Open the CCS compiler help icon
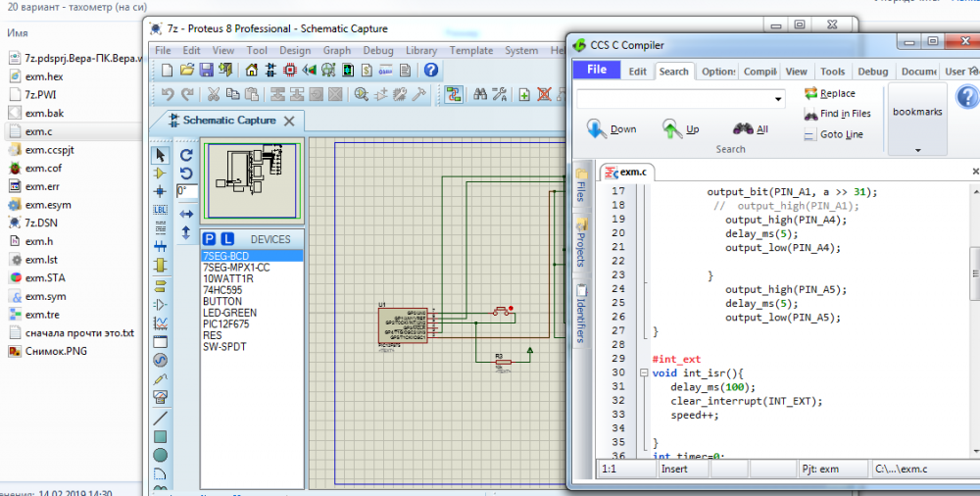980x496 pixels. click(x=966, y=98)
